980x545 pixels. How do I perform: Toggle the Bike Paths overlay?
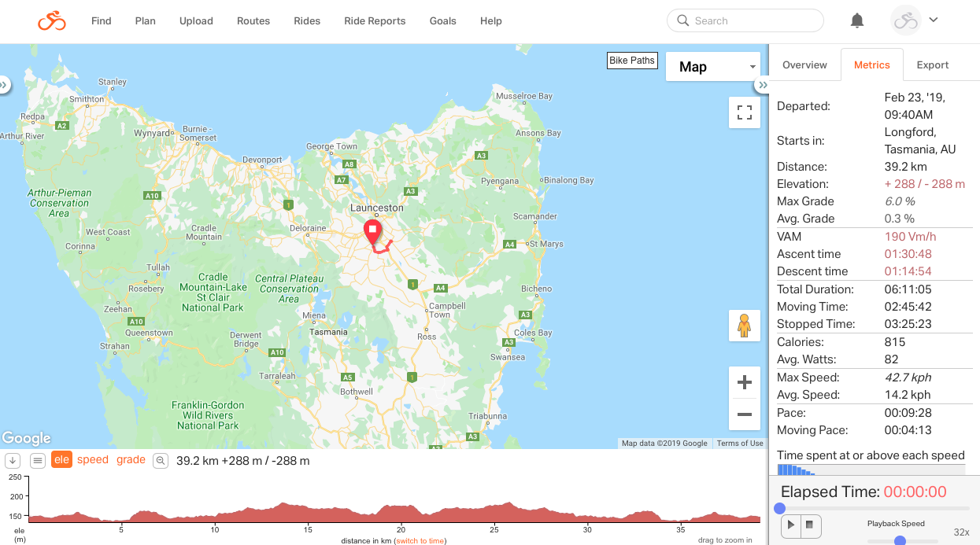pyautogui.click(x=631, y=61)
